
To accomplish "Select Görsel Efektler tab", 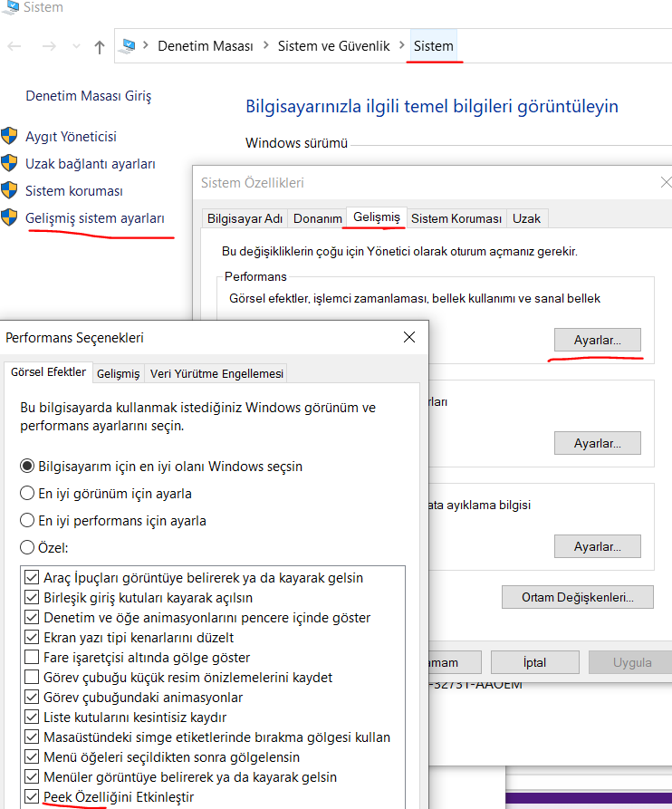I will (49, 372).
